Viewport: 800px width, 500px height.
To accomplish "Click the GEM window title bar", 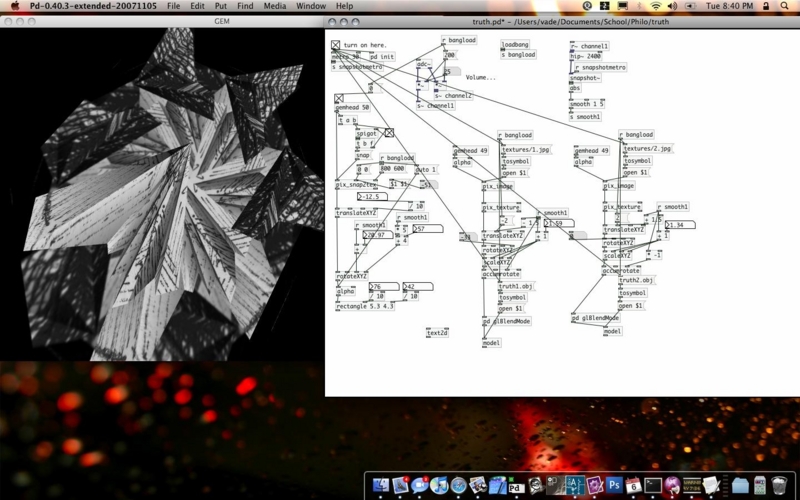I will pos(162,21).
